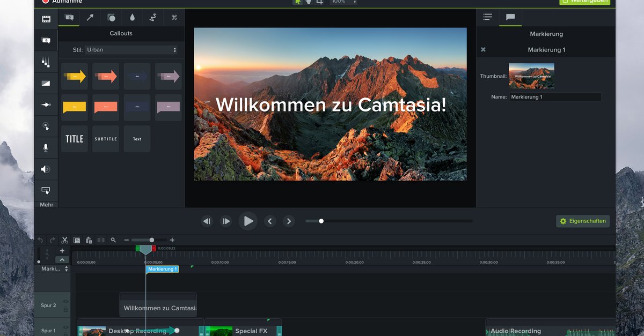The width and height of the screenshot is (644, 336).
Task: Choose the yellow arrow callout
Action: point(75,76)
